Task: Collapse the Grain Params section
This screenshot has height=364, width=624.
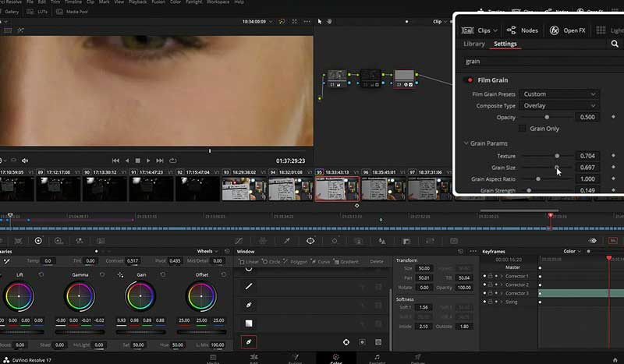Action: click(x=466, y=143)
